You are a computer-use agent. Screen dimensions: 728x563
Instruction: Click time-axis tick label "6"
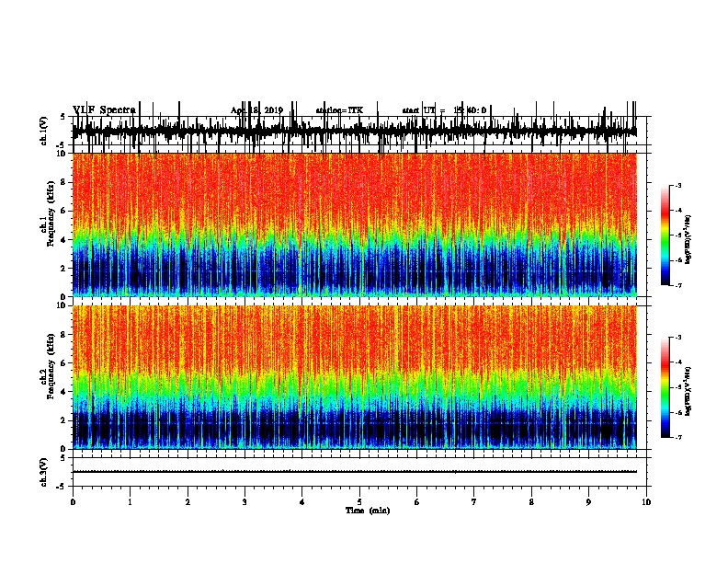(416, 502)
